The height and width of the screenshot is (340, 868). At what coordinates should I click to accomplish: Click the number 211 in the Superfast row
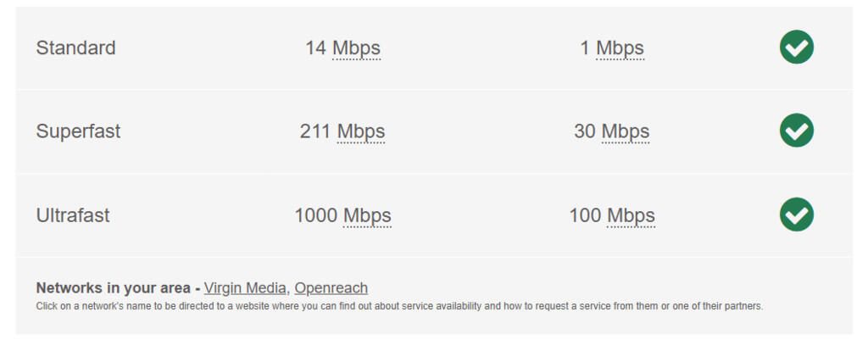click(315, 131)
